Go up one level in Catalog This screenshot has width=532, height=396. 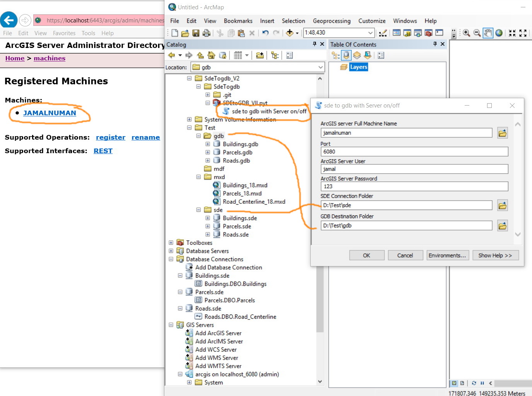(200, 55)
